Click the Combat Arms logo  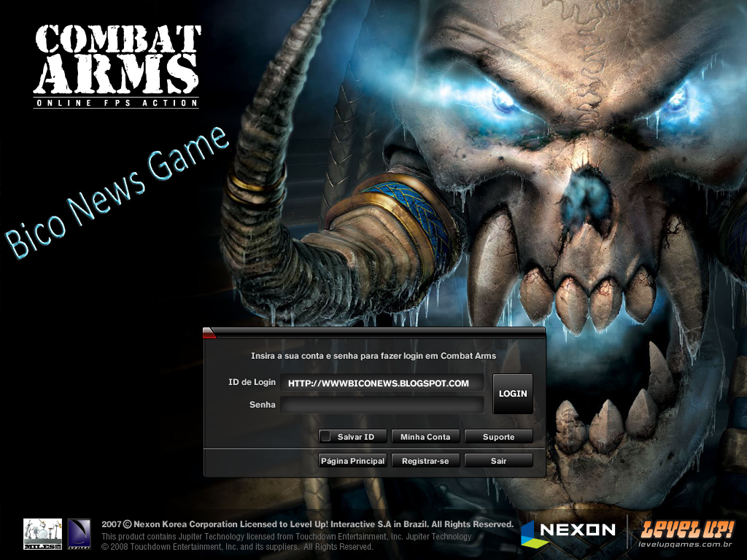(116, 66)
